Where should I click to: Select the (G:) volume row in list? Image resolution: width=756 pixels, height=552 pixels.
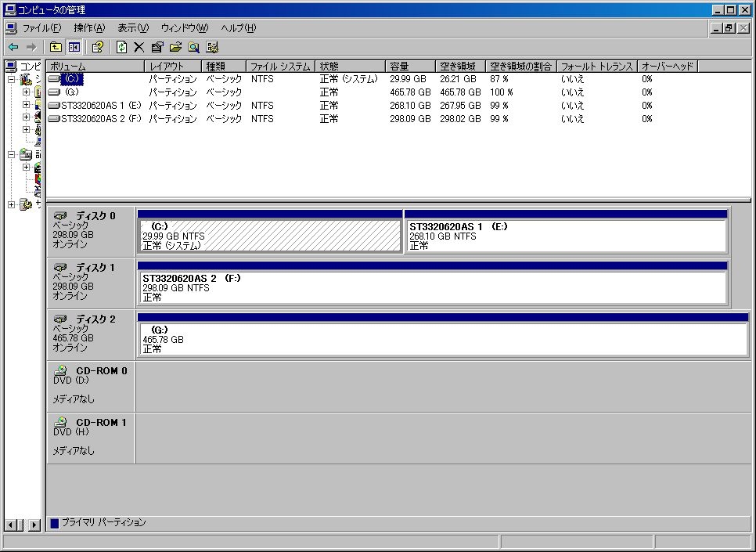pyautogui.click(x=71, y=92)
